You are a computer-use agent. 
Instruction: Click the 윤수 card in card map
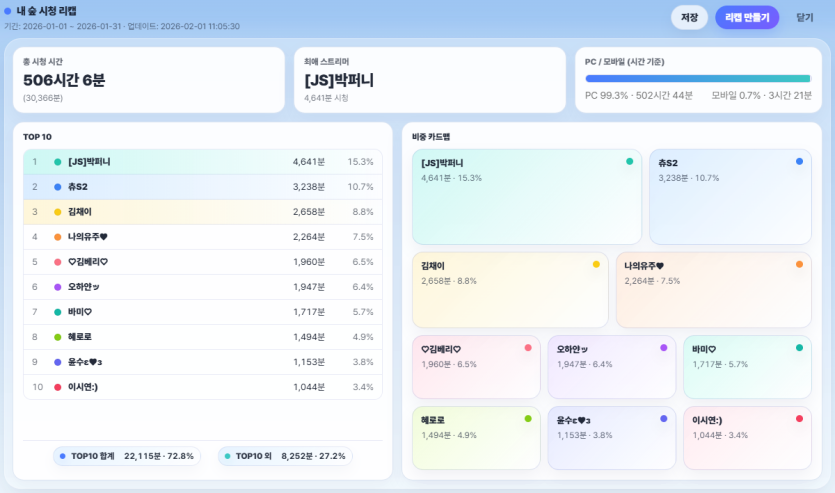(x=611, y=437)
